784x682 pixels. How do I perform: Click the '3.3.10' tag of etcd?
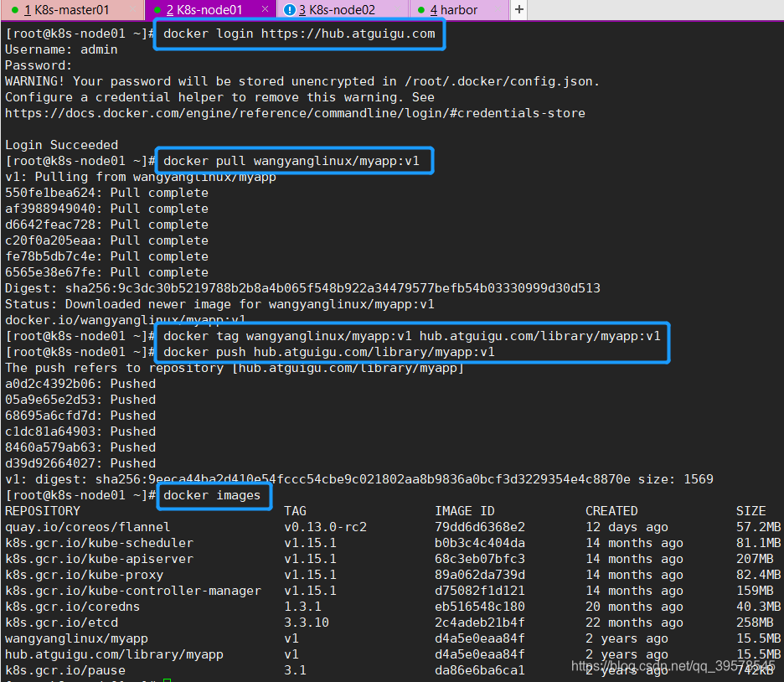(307, 623)
